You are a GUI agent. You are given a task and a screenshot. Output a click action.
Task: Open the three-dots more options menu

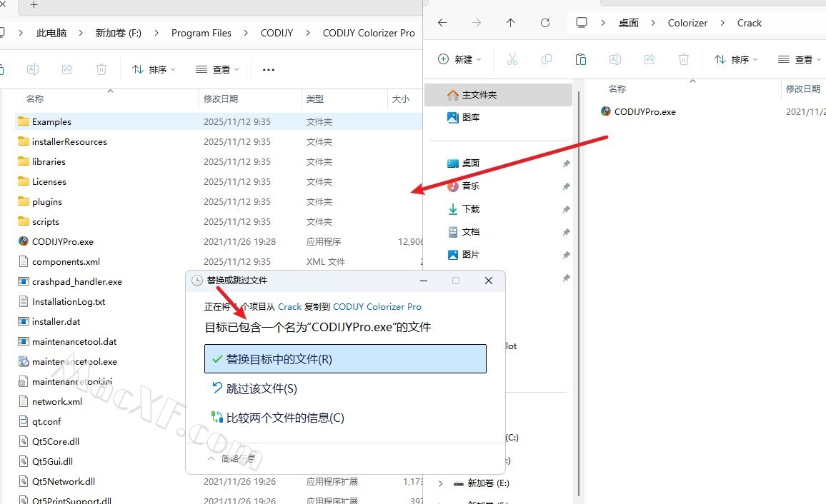(268, 69)
